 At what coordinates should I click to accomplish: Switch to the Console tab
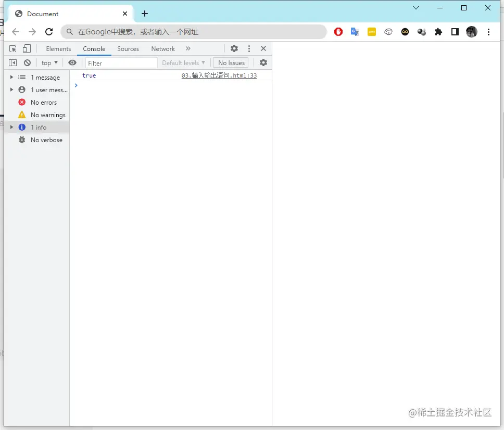point(94,49)
